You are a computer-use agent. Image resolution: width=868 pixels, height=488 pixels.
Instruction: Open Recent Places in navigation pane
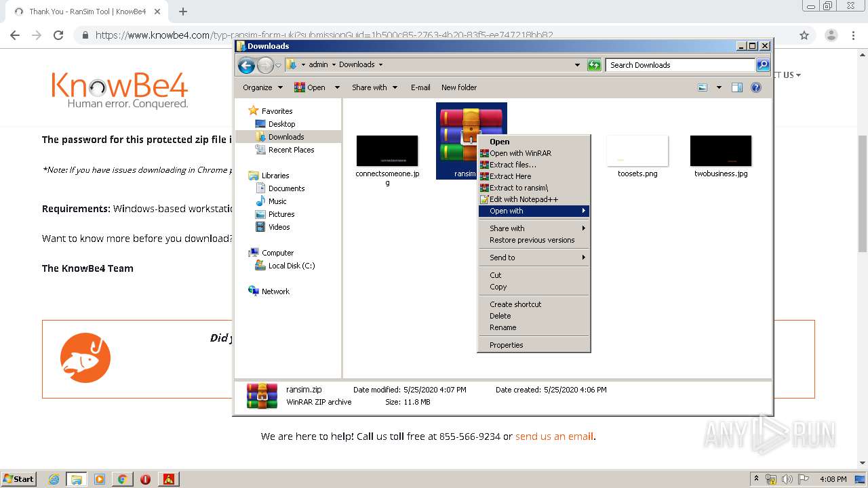point(291,150)
